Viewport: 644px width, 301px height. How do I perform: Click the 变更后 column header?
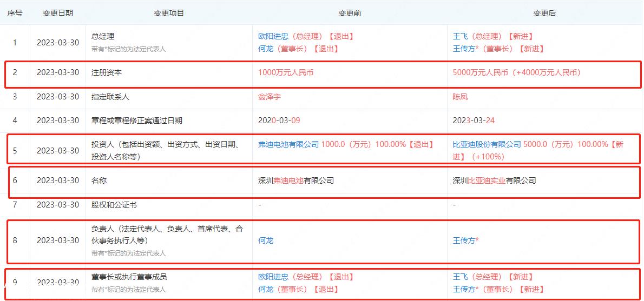tap(544, 13)
